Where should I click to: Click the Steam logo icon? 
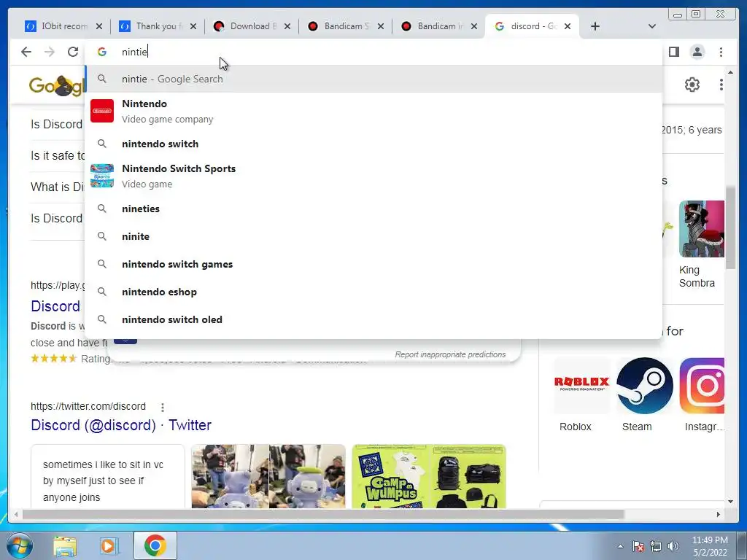click(x=645, y=385)
